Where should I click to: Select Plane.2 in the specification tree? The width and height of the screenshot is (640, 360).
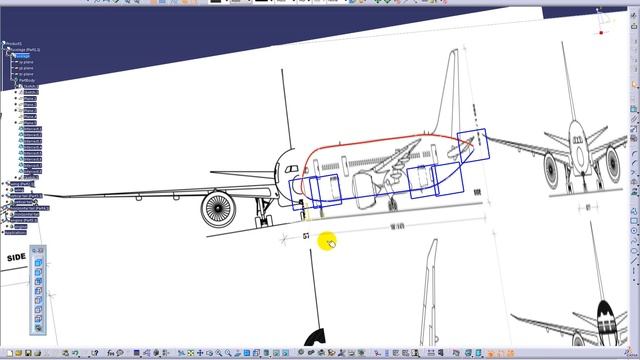tap(30, 104)
